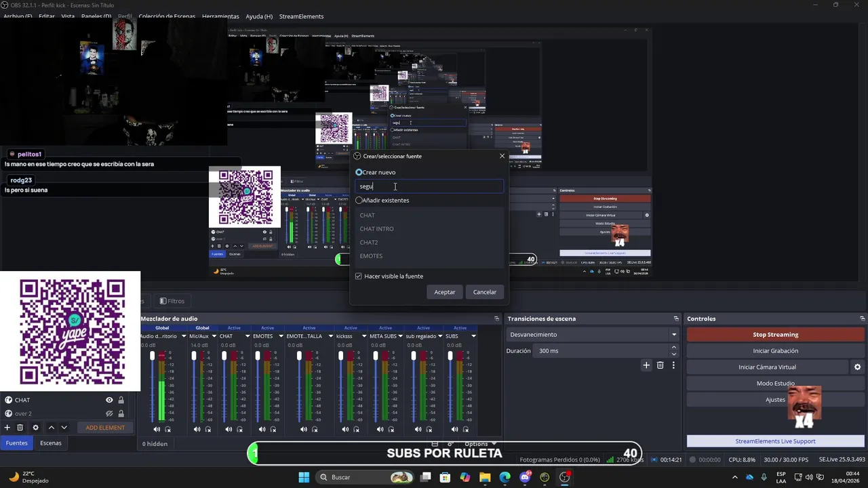The image size is (868, 488).
Task: Select the Crear nuevo radio option
Action: pyautogui.click(x=359, y=172)
